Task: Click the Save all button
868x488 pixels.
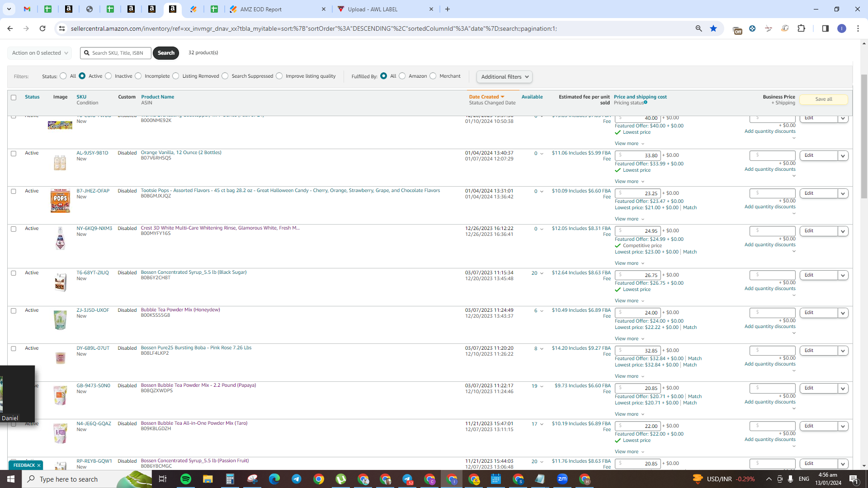Action: tap(823, 99)
